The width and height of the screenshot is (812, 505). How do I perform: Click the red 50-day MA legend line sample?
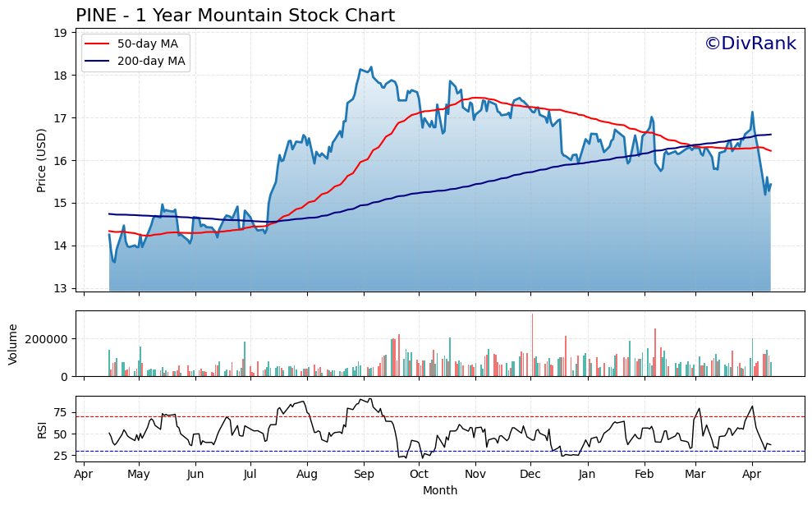tap(98, 44)
